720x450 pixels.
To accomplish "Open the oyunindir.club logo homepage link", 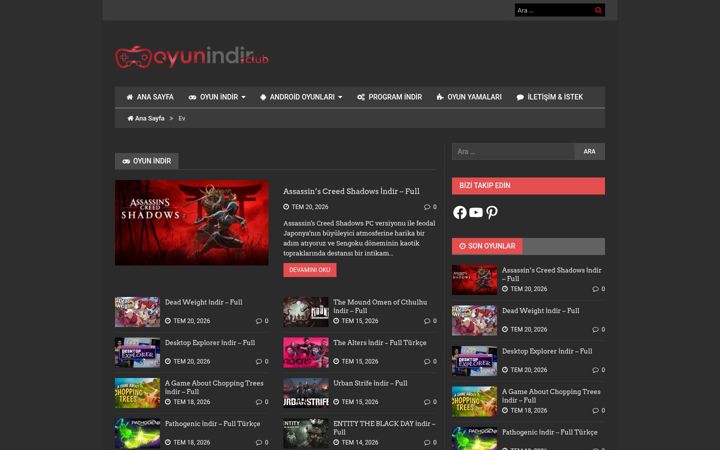I will pyautogui.click(x=191, y=57).
